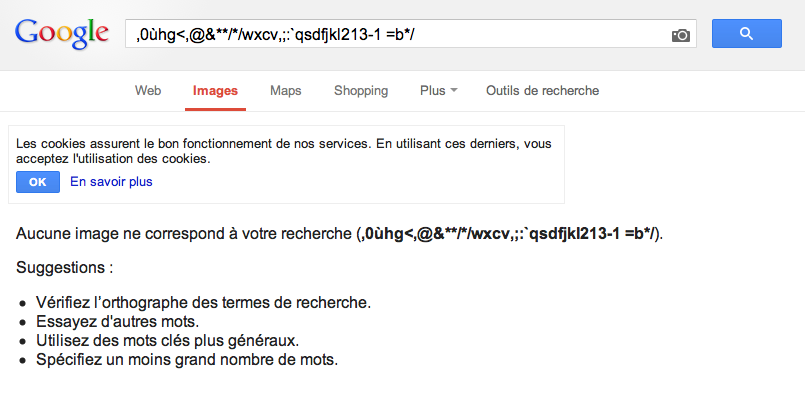The image size is (805, 400).
Task: Click the cookie notice text
Action: click(283, 151)
